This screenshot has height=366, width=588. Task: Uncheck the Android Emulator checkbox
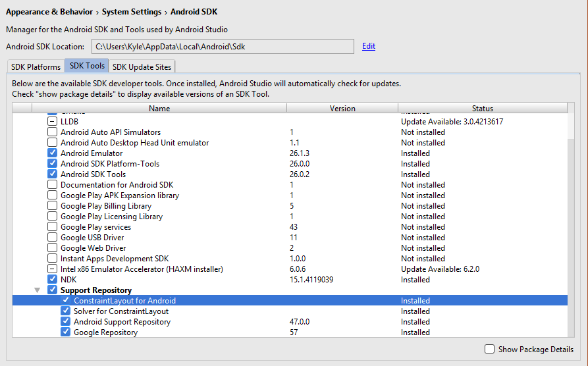[52, 153]
